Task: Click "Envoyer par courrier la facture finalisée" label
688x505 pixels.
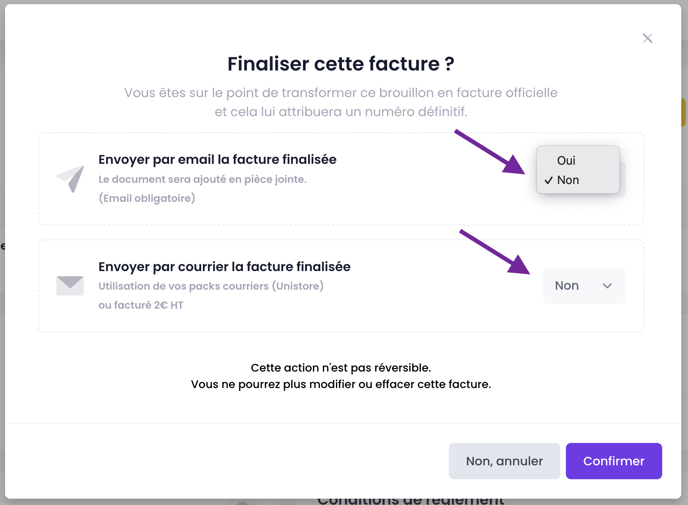Action: [x=224, y=267]
